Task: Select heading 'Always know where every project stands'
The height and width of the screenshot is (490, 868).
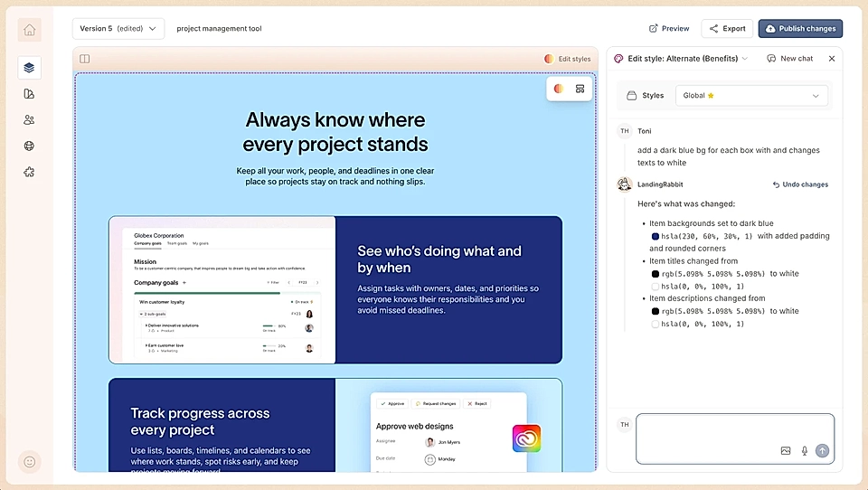Action: [x=335, y=132]
